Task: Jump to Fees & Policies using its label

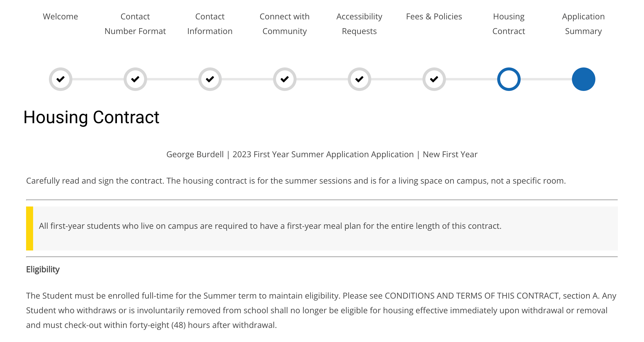Action: (x=434, y=16)
